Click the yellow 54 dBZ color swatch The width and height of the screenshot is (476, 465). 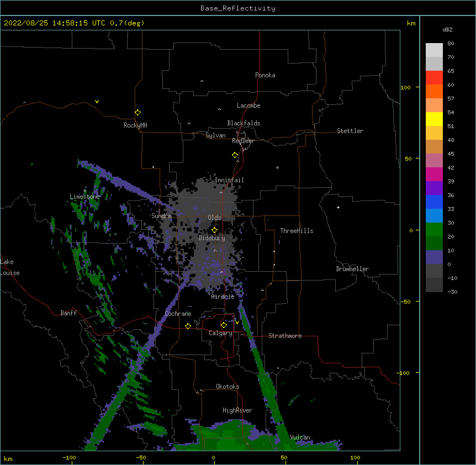coord(434,119)
